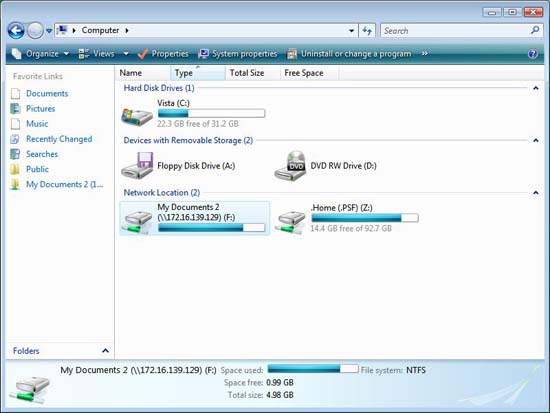
Task: Click .Home (.PSF) (Z:) label
Action: click(342, 208)
